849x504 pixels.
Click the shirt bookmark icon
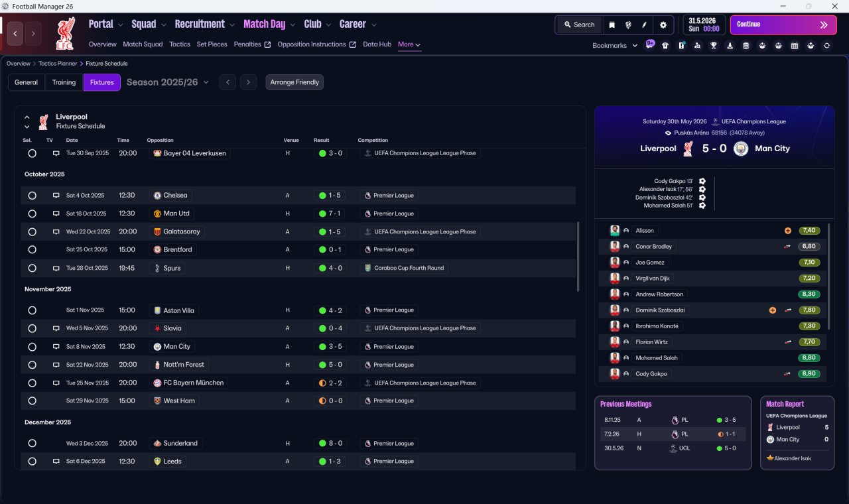tap(665, 46)
